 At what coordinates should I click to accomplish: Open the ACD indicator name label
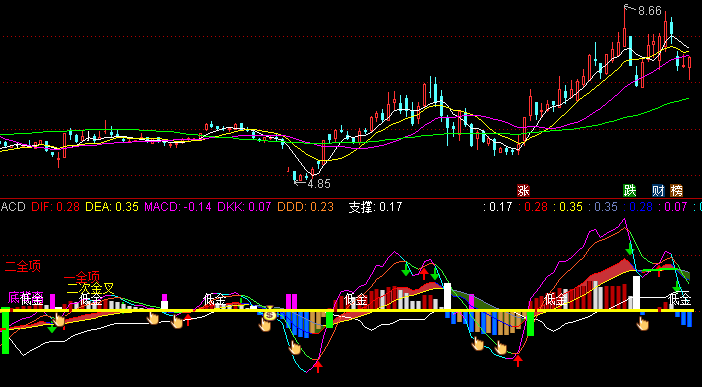coord(13,207)
